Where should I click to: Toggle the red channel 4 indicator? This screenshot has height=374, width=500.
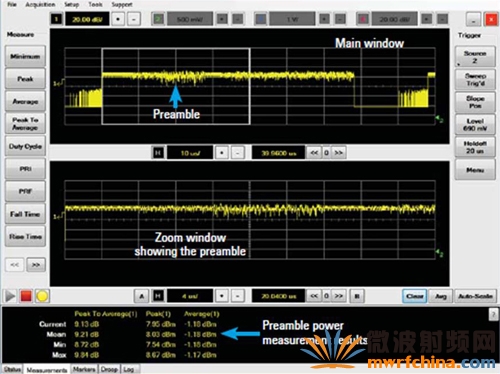pyautogui.click(x=363, y=19)
